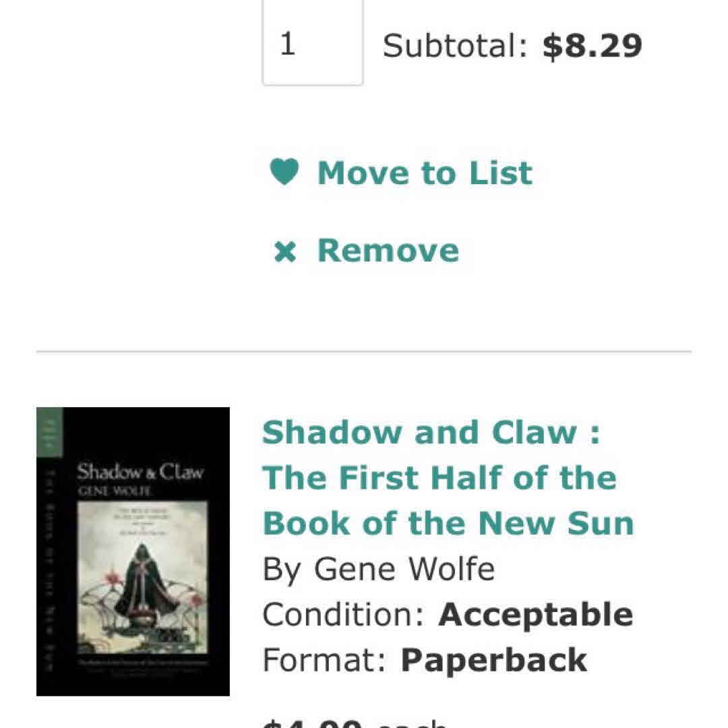Click the Paperback format value
This screenshot has width=728, height=728.
click(x=493, y=661)
